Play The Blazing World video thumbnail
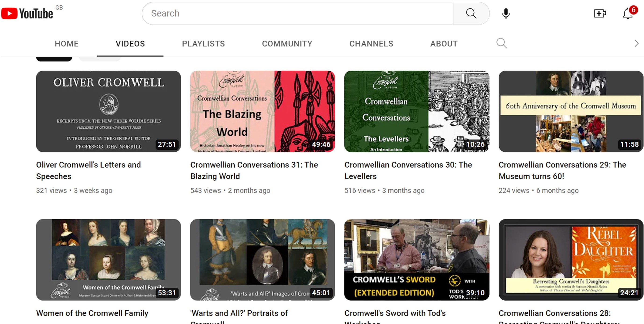The image size is (644, 324). tap(262, 111)
